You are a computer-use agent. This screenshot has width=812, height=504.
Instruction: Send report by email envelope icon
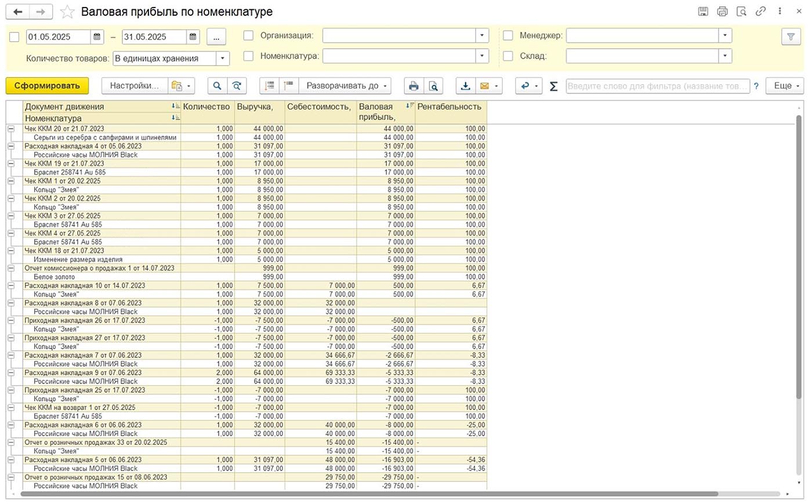[x=484, y=86]
